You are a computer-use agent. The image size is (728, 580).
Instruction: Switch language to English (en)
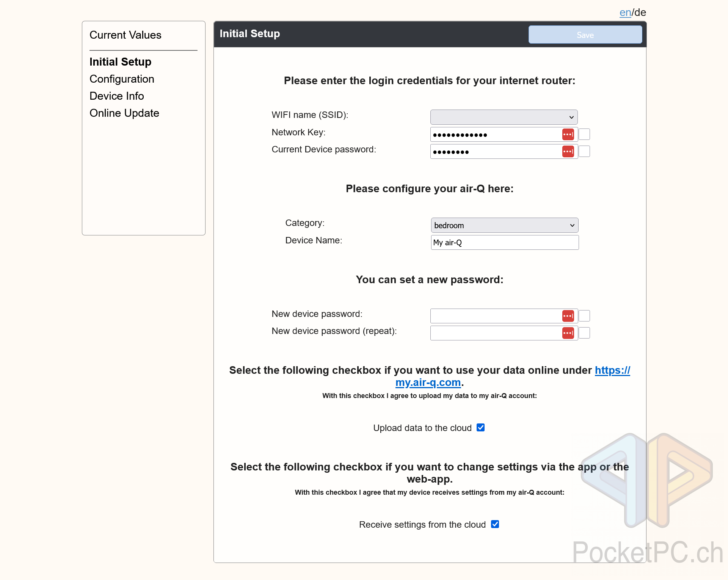pyautogui.click(x=625, y=13)
